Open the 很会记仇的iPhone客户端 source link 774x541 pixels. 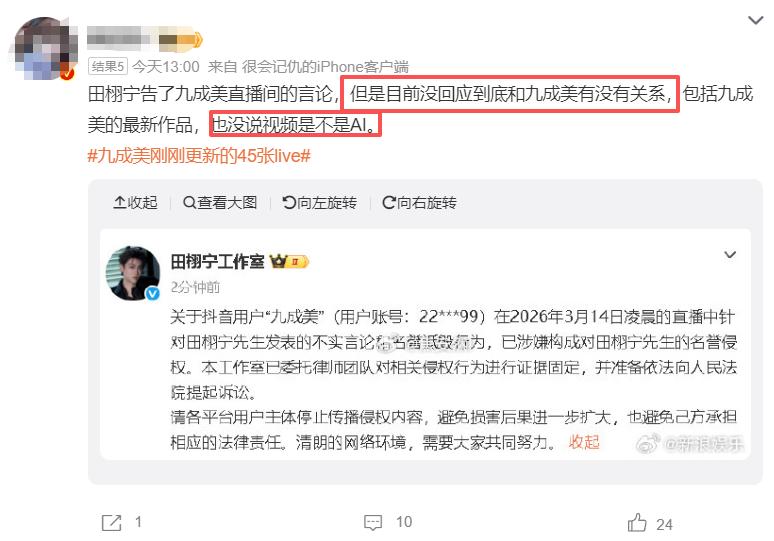(325, 66)
